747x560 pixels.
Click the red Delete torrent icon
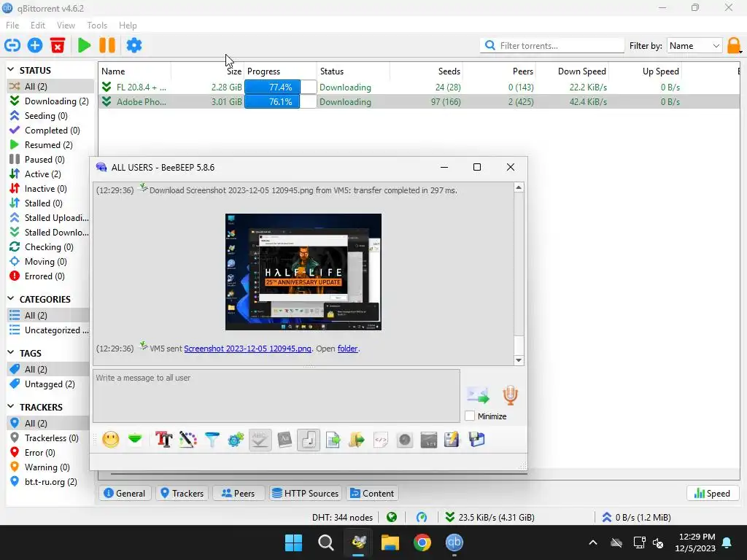(58, 46)
